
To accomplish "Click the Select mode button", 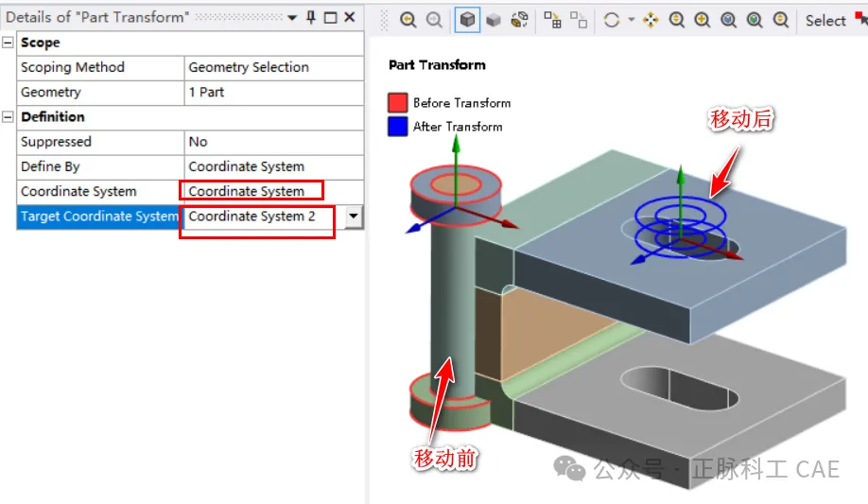I will click(x=825, y=20).
